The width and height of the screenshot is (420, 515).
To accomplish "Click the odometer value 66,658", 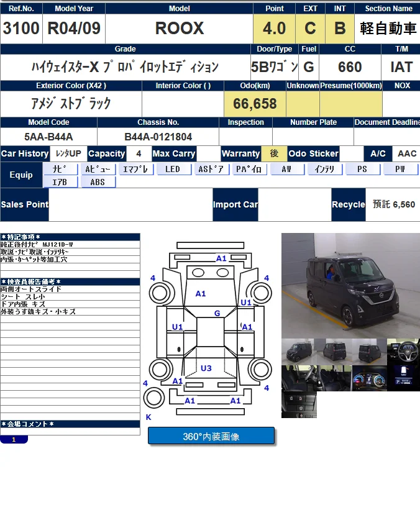I will coord(255,104).
